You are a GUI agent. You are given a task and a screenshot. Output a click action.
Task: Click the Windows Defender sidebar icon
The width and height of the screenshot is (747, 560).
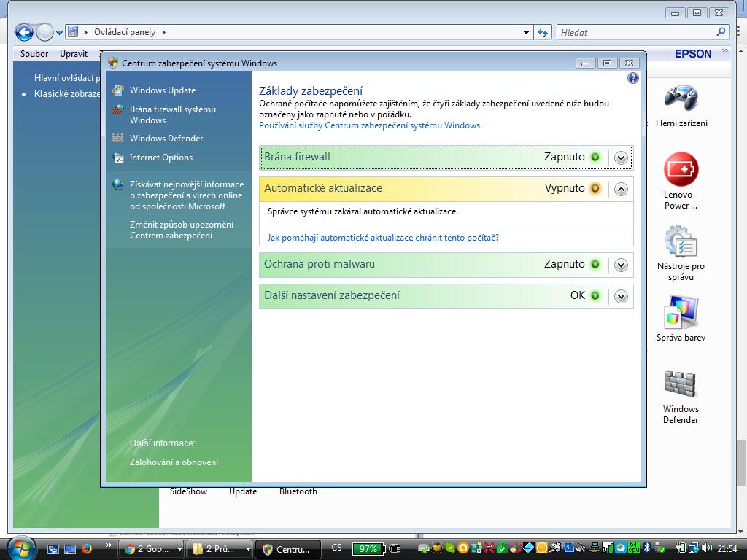click(x=117, y=138)
